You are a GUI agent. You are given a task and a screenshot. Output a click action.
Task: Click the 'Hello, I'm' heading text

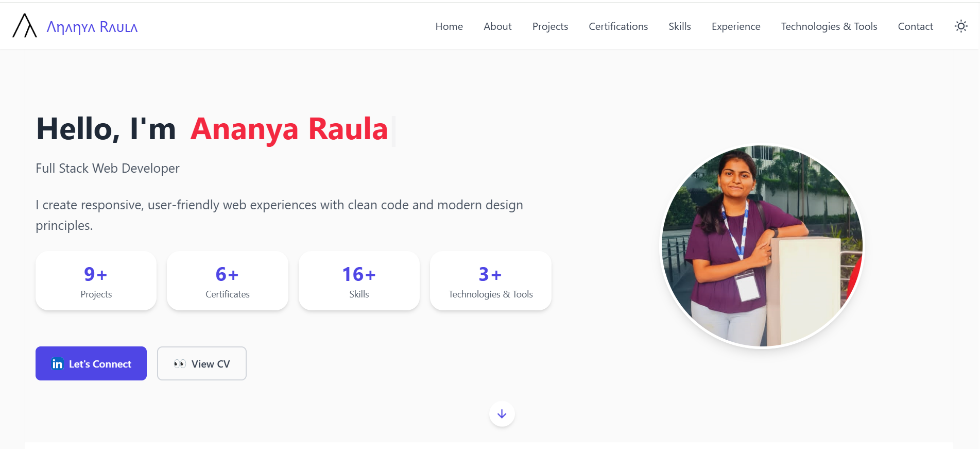(106, 129)
